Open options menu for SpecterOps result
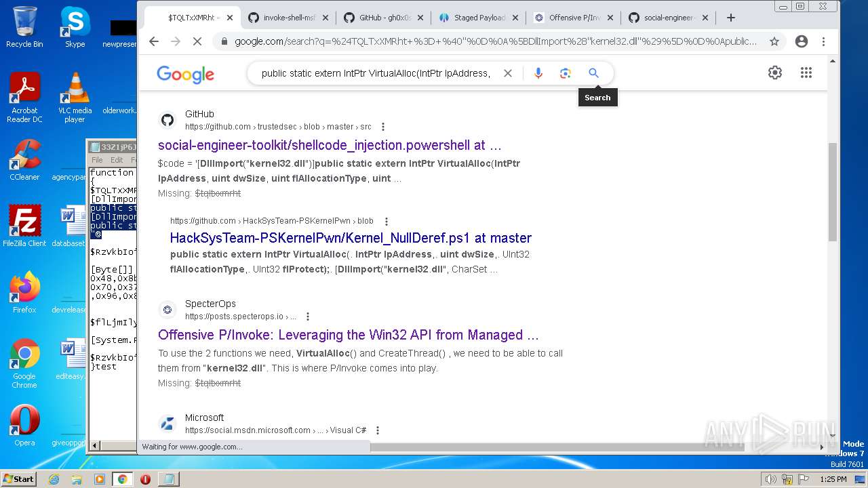Image resolution: width=868 pixels, height=488 pixels. [x=307, y=317]
